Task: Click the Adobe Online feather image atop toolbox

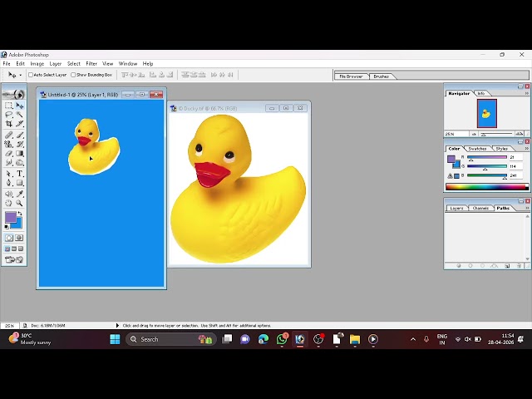Action: [14, 94]
